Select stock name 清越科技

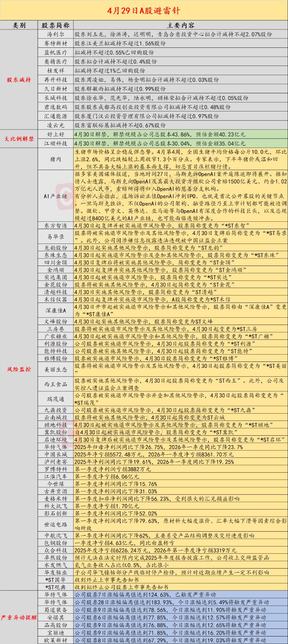pyautogui.click(x=56, y=292)
